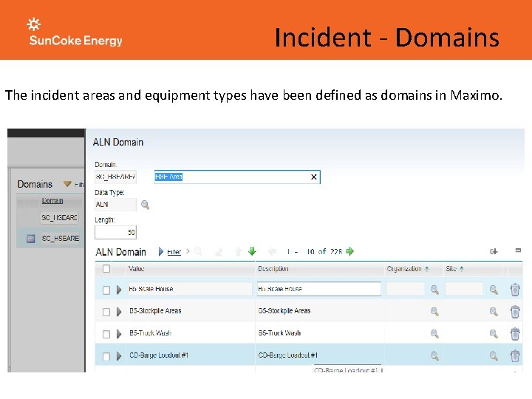Click the Description column header
The width and height of the screenshot is (532, 399).
point(273,269)
